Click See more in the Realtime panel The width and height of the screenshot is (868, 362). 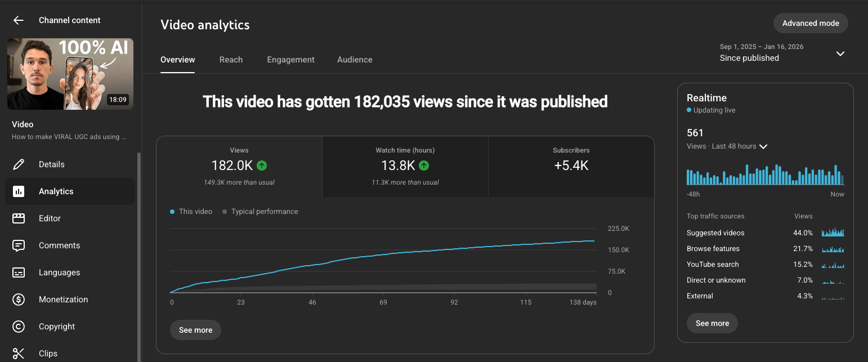coord(712,323)
